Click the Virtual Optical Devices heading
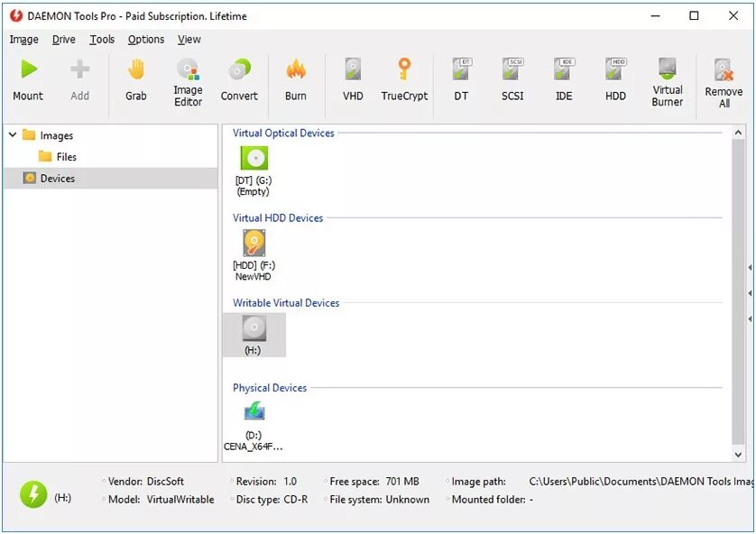756x534 pixels. [283, 133]
